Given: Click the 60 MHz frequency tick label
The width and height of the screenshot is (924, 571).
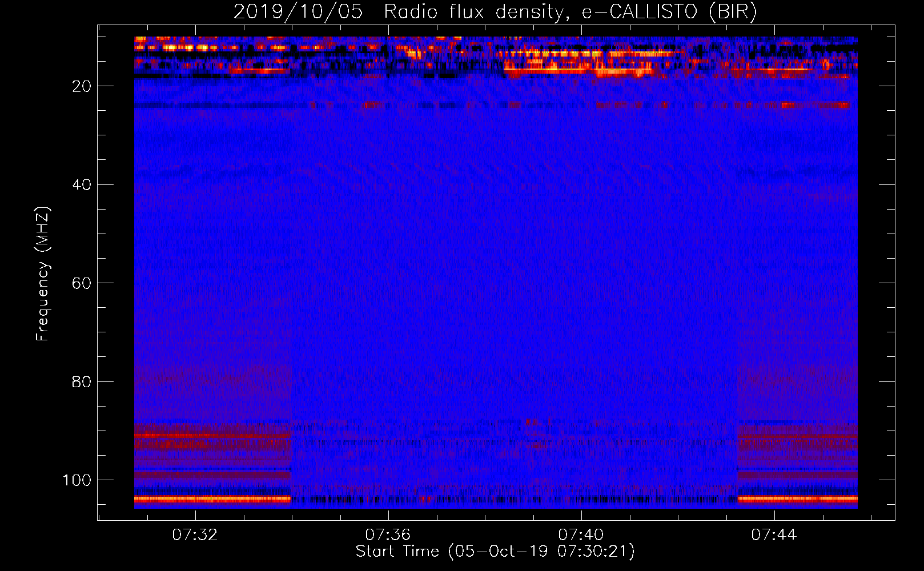Looking at the screenshot, I should pyautogui.click(x=82, y=283).
